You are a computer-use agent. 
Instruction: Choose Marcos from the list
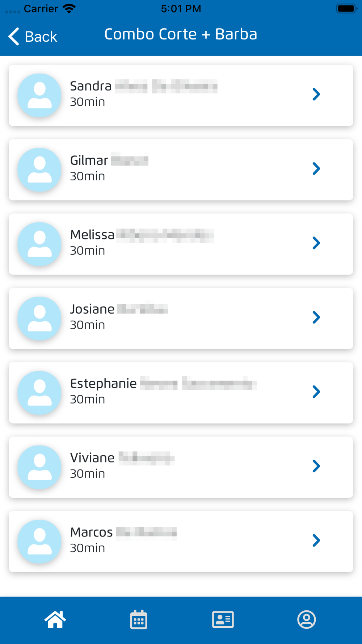click(181, 541)
